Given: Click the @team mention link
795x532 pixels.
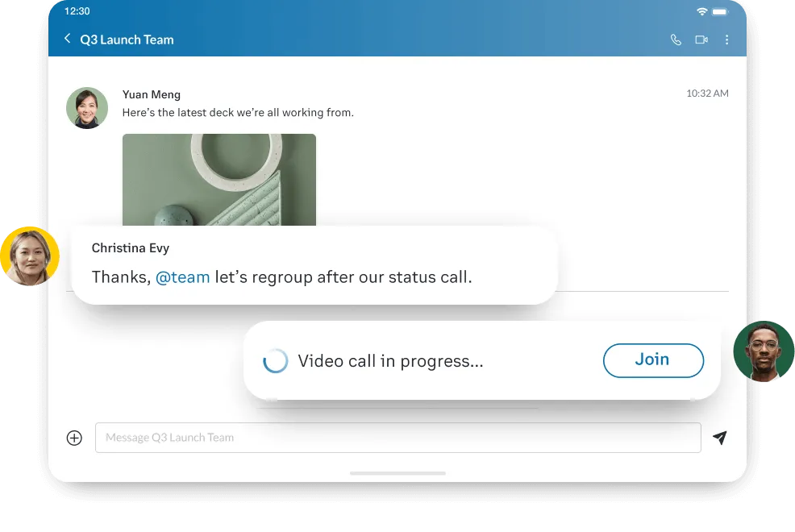Looking at the screenshot, I should (x=182, y=277).
